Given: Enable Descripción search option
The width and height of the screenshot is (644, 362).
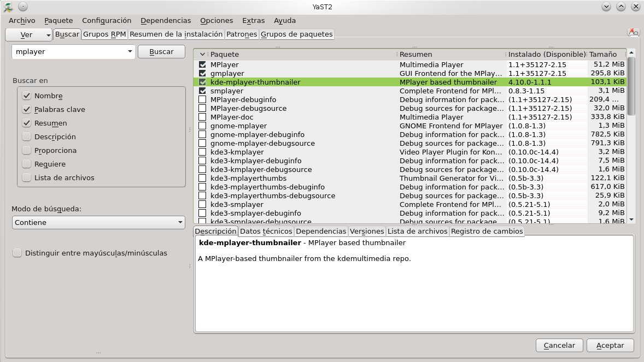Looking at the screenshot, I should pyautogui.click(x=27, y=137).
